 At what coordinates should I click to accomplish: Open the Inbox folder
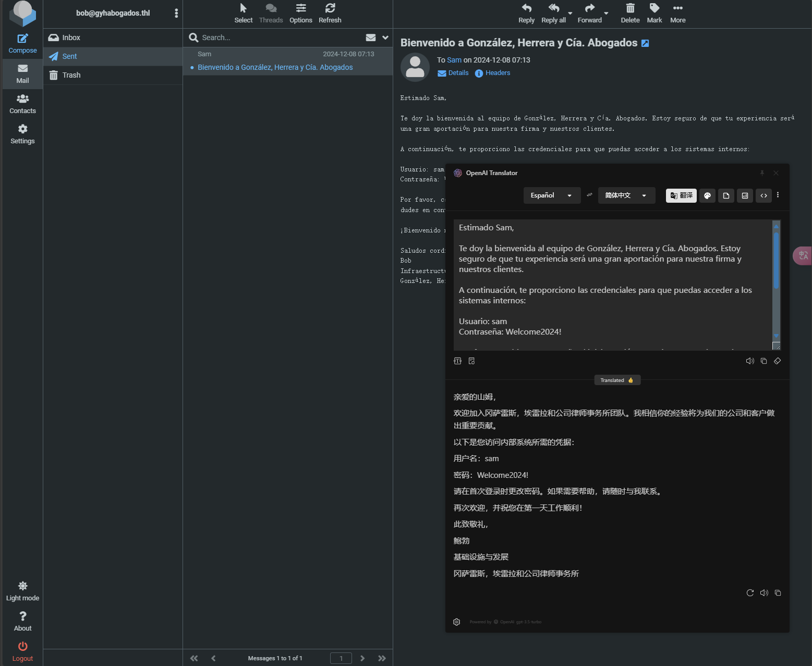[x=71, y=38]
